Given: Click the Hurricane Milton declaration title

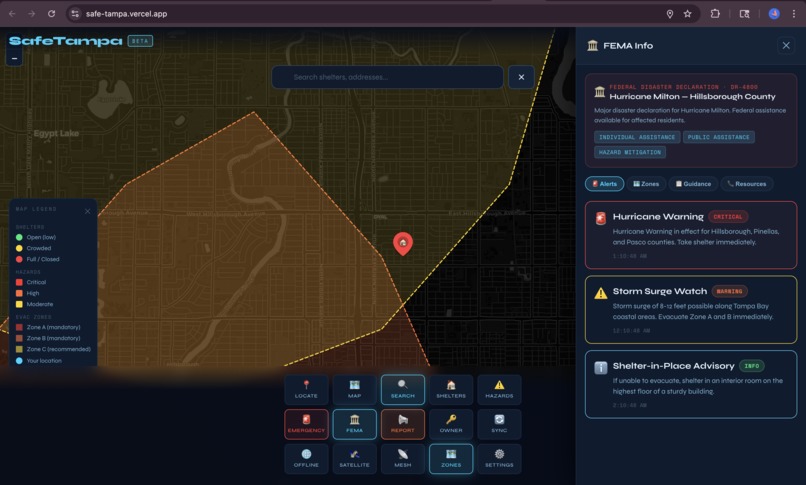Looking at the screenshot, I should coord(692,97).
